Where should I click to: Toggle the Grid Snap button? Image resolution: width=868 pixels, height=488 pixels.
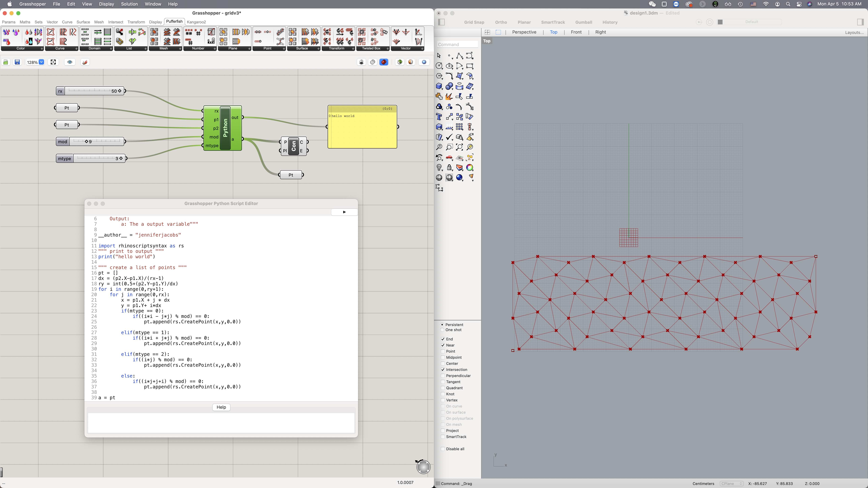474,22
